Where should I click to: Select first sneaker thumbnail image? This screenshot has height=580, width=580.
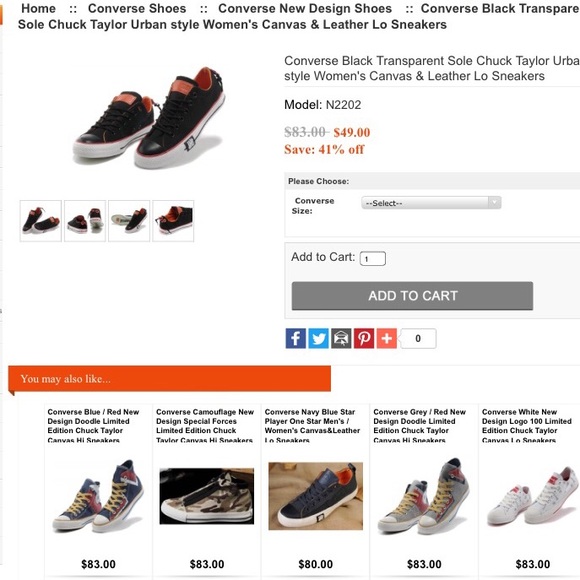(41, 221)
